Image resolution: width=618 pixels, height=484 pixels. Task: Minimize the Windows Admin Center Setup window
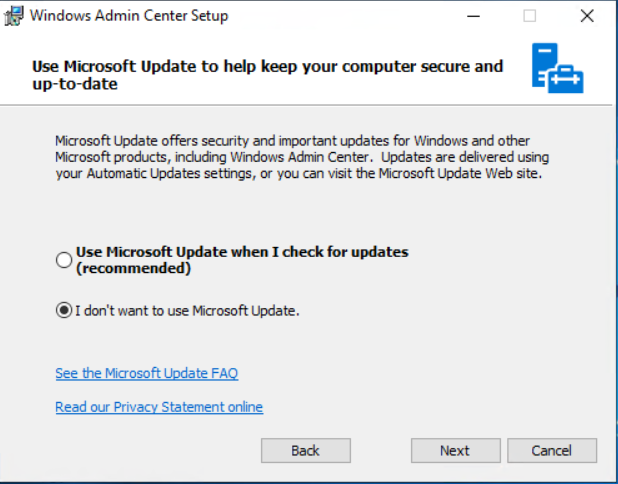click(x=472, y=16)
